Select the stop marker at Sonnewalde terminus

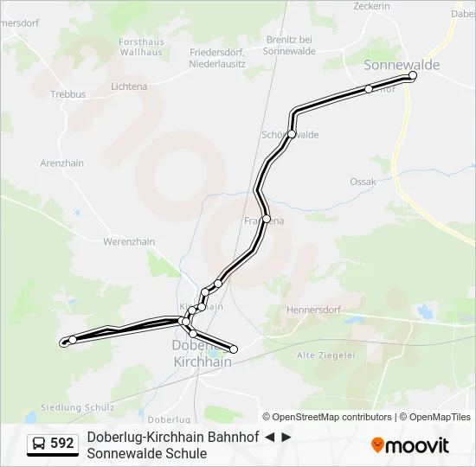pos(413,75)
